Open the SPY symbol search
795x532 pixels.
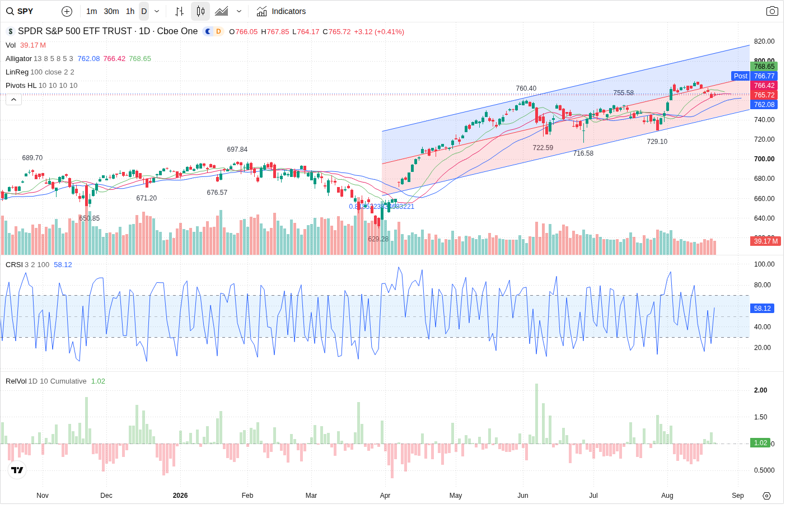coord(20,11)
